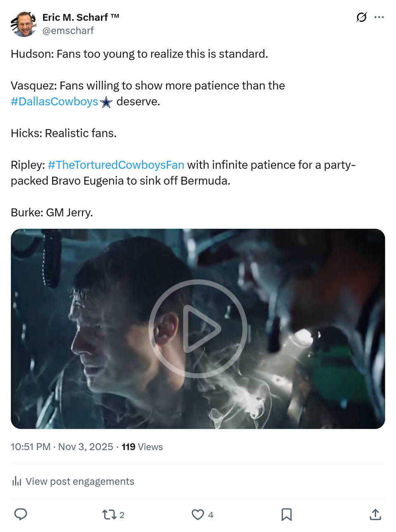The width and height of the screenshot is (396, 532).
Task: Visit the @emscharf handle
Action: 68,30
